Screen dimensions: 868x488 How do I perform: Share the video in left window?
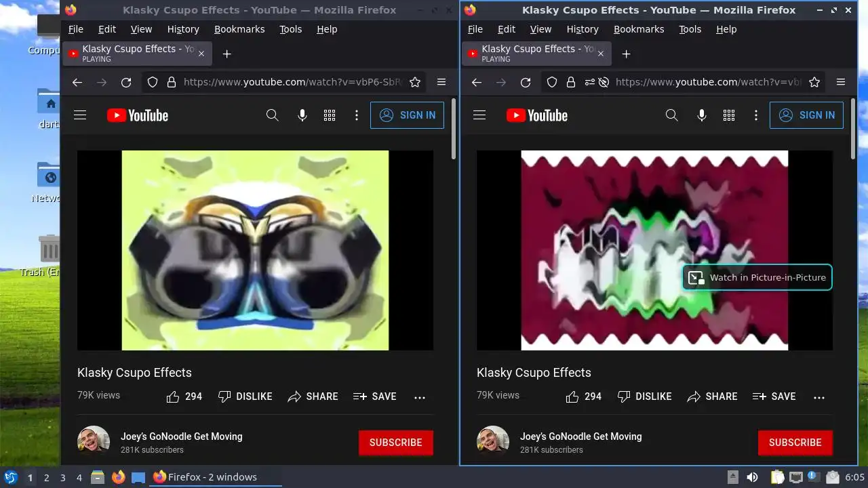pyautogui.click(x=313, y=396)
